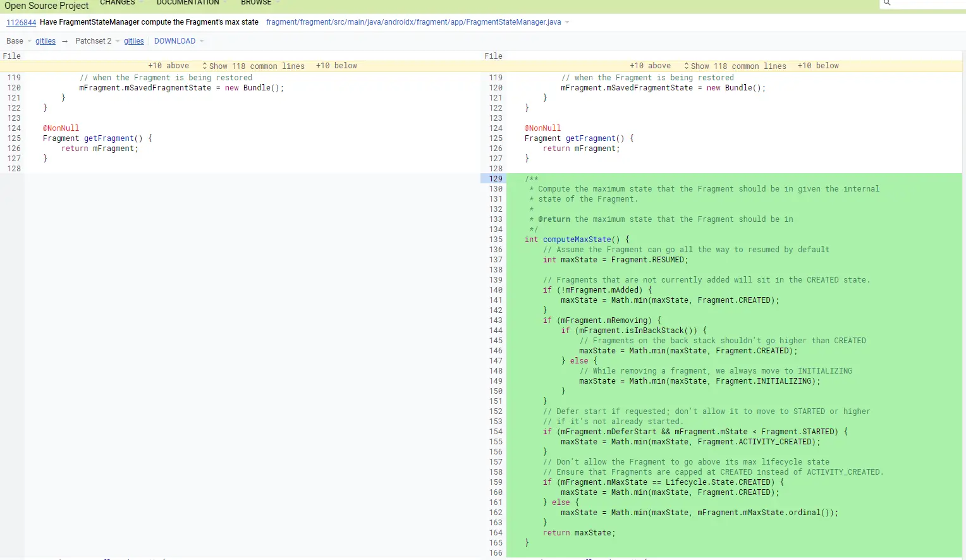Expand common lines icon in left pane

coord(205,66)
